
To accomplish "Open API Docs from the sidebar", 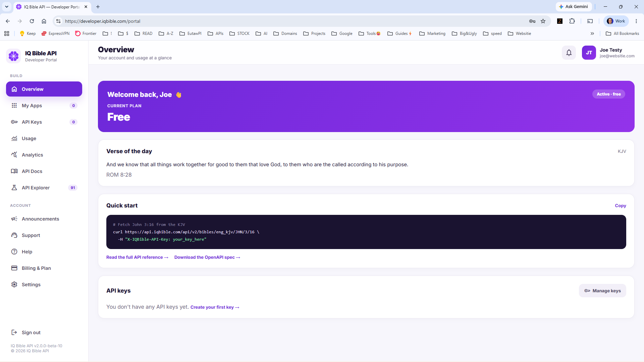I will click(x=44, y=171).
